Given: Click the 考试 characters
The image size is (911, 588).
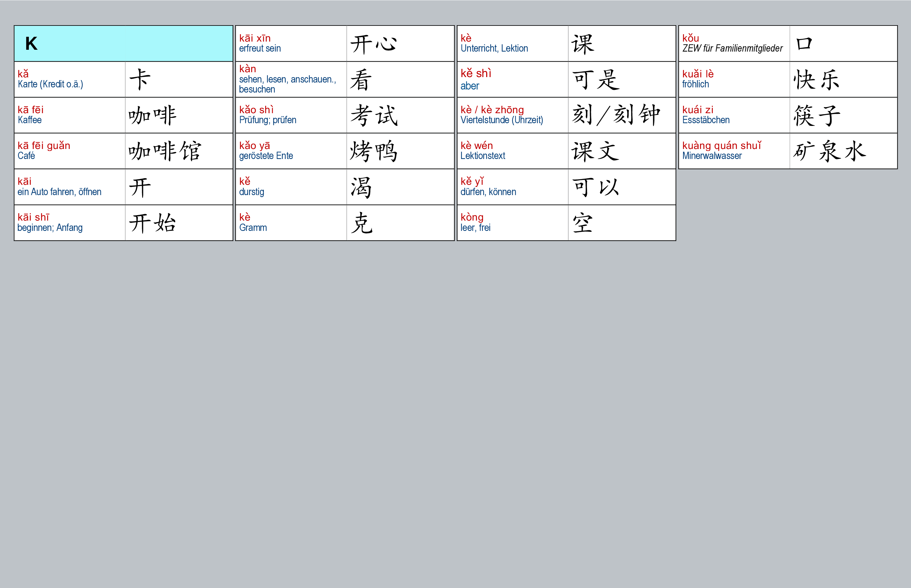Looking at the screenshot, I should coord(374,115).
